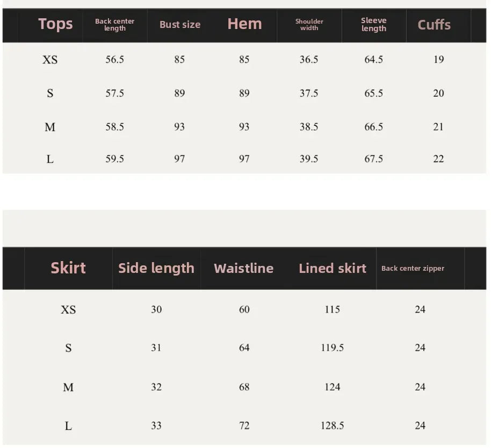Click the Waistline column header
The image size is (491, 448).
tap(244, 268)
